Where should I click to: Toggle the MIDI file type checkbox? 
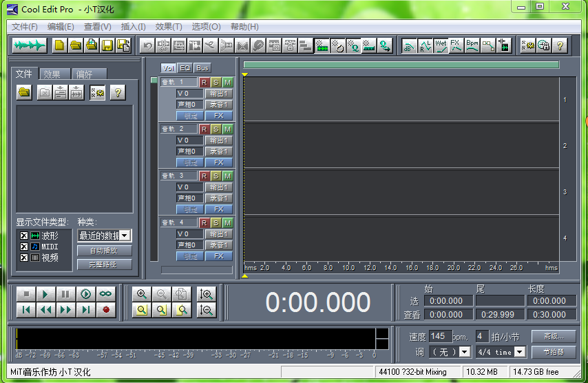(x=24, y=247)
